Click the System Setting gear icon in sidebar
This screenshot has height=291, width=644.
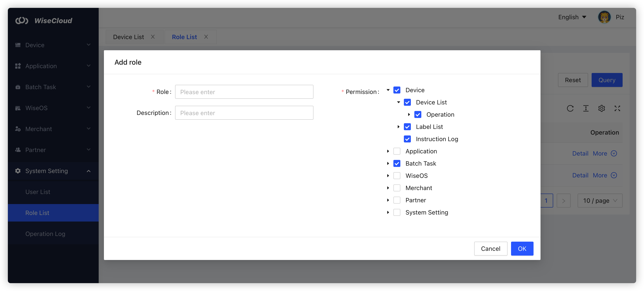coord(18,171)
